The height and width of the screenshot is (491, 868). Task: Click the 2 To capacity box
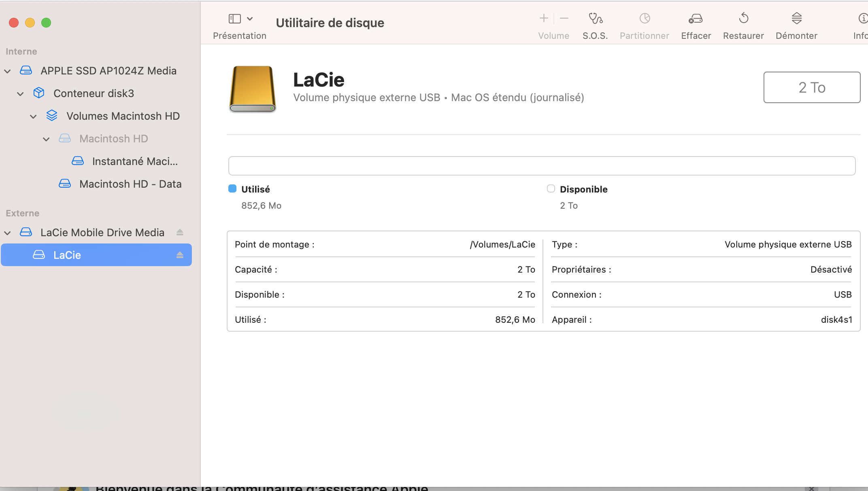(812, 87)
